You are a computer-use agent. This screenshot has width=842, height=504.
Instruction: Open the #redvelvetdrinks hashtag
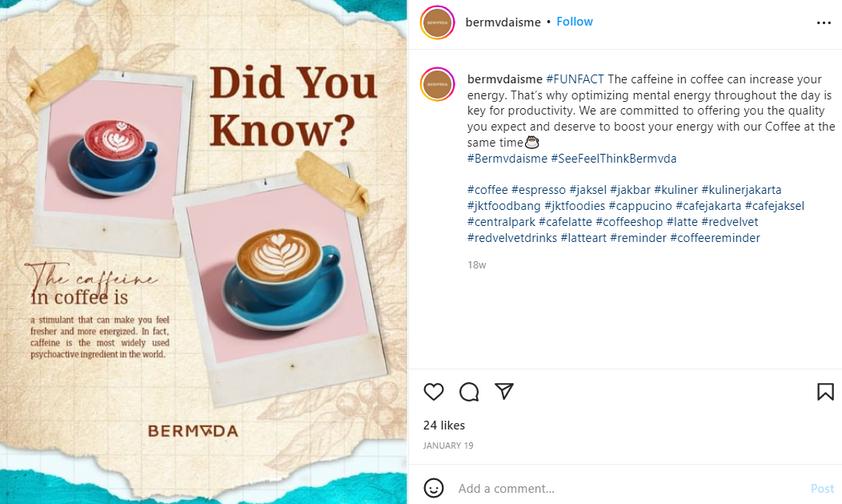[512, 238]
